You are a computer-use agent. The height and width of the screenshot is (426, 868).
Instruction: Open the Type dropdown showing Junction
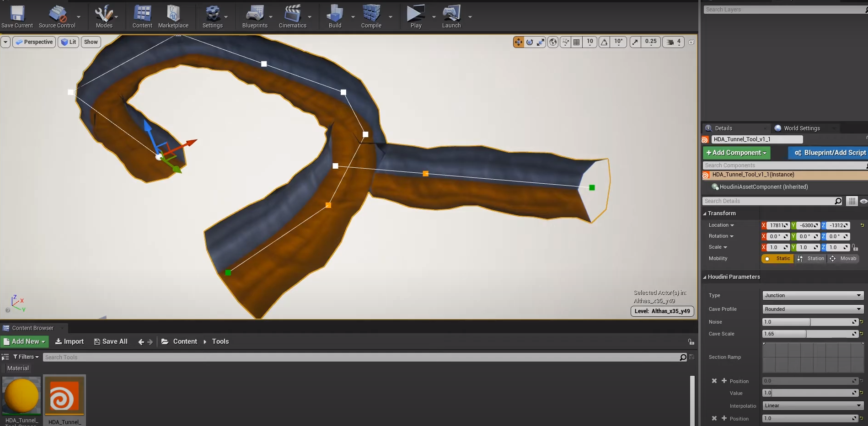(813, 296)
